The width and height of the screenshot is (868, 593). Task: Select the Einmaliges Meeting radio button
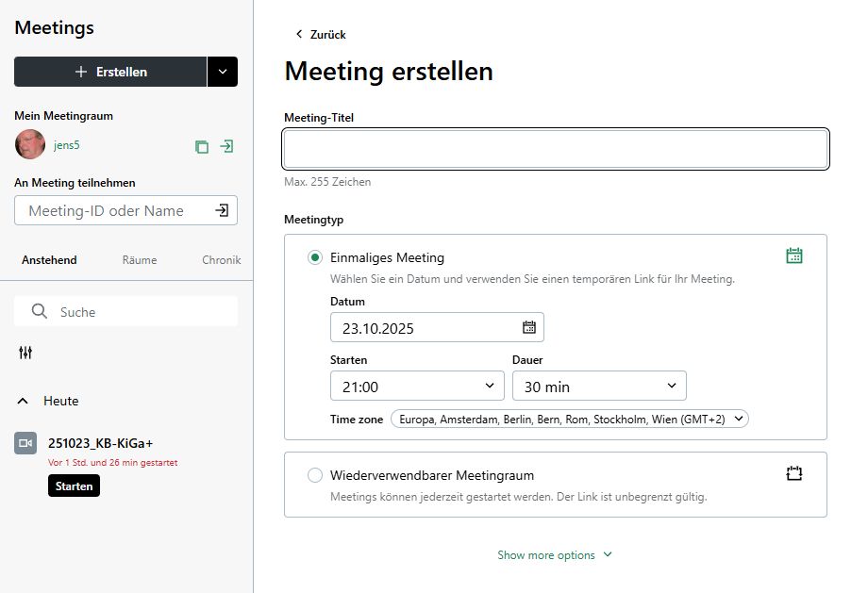click(315, 256)
